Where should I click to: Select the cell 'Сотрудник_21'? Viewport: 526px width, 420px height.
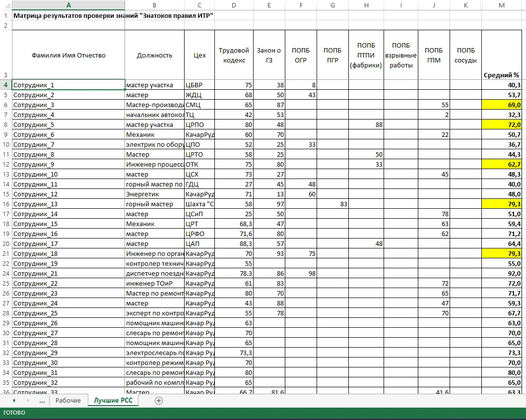68,274
